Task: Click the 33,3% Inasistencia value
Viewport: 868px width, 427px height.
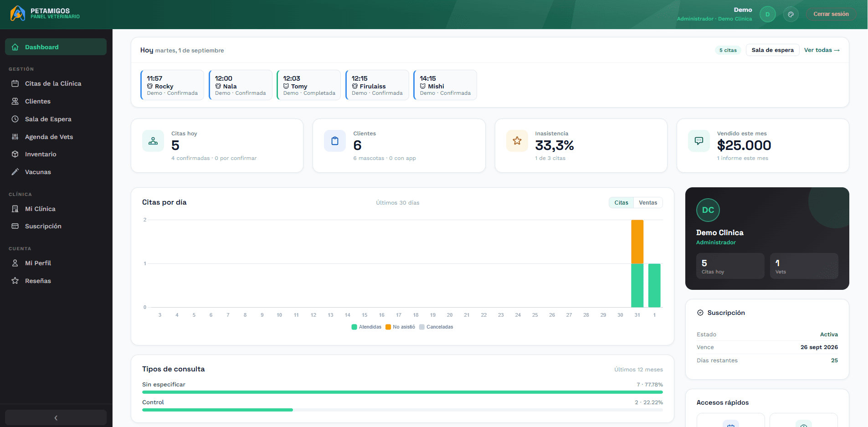Action: click(x=555, y=145)
